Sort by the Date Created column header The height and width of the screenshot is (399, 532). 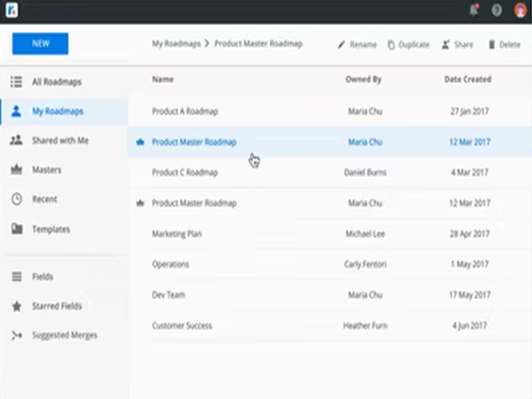point(468,79)
